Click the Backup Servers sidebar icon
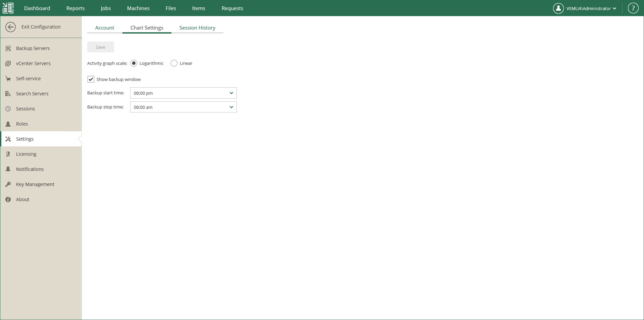This screenshot has height=320, width=644. tap(8, 48)
